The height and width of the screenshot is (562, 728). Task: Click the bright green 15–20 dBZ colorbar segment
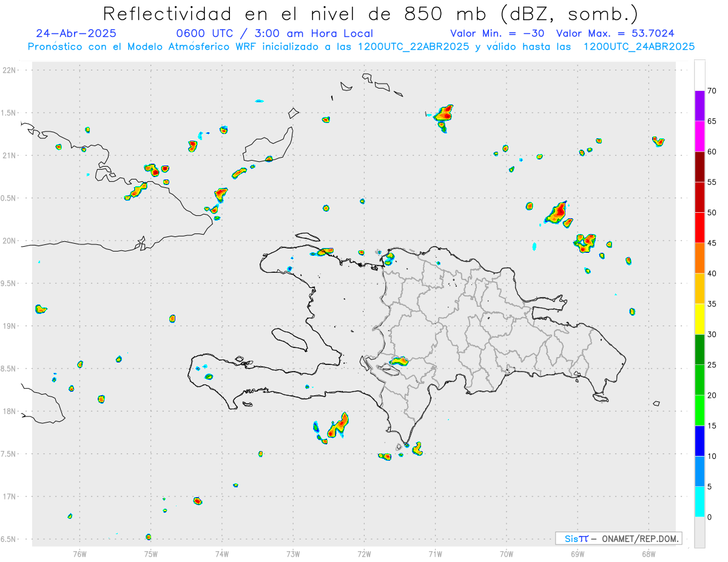click(699, 410)
